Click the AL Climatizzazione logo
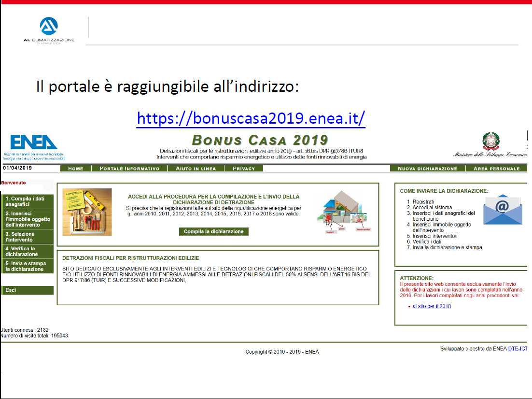The width and height of the screenshot is (532, 399). 49,30
